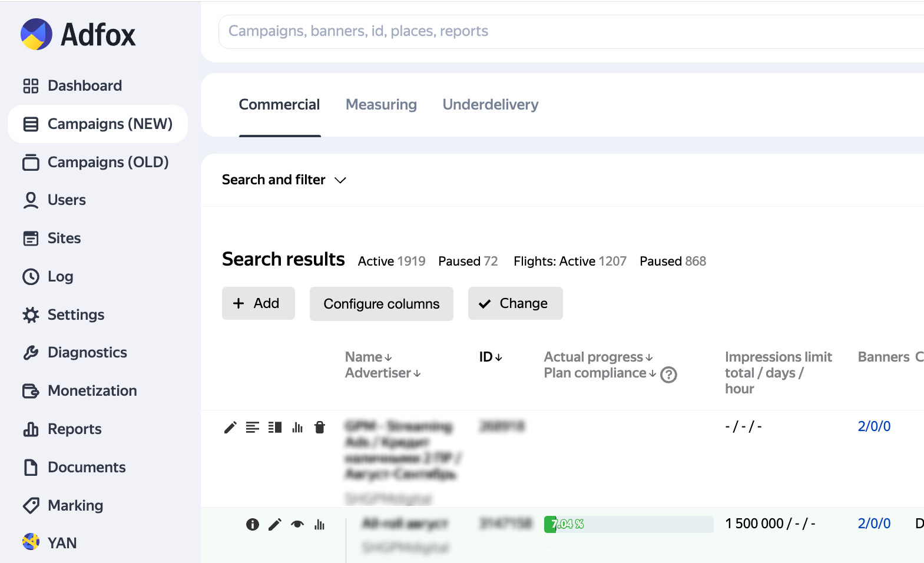Sort by Actual progress column
The height and width of the screenshot is (563, 924).
(598, 357)
